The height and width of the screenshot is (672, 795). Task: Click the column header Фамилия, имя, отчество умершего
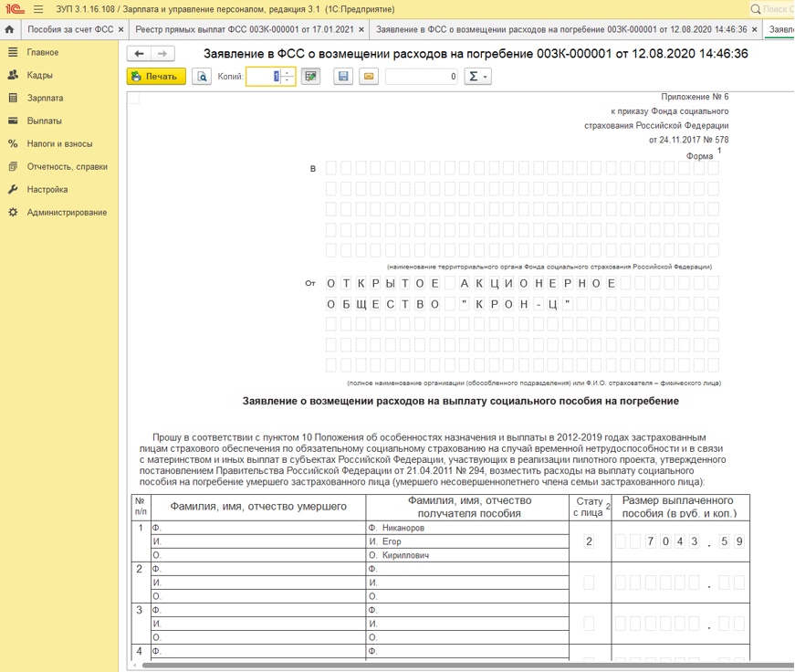pos(258,507)
